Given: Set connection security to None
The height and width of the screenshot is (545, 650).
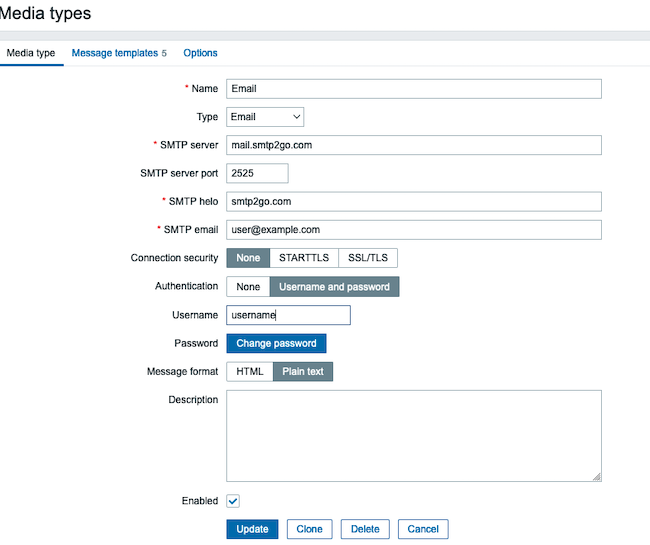Looking at the screenshot, I should [x=248, y=258].
